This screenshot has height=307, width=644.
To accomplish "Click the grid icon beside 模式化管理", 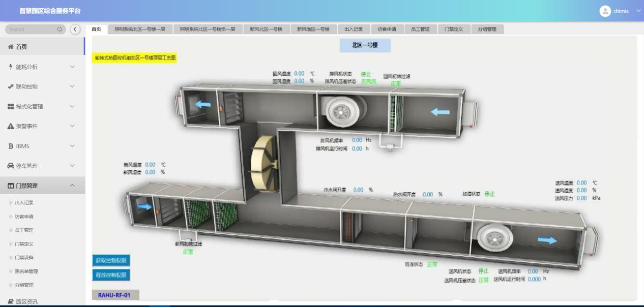I will 11,107.
